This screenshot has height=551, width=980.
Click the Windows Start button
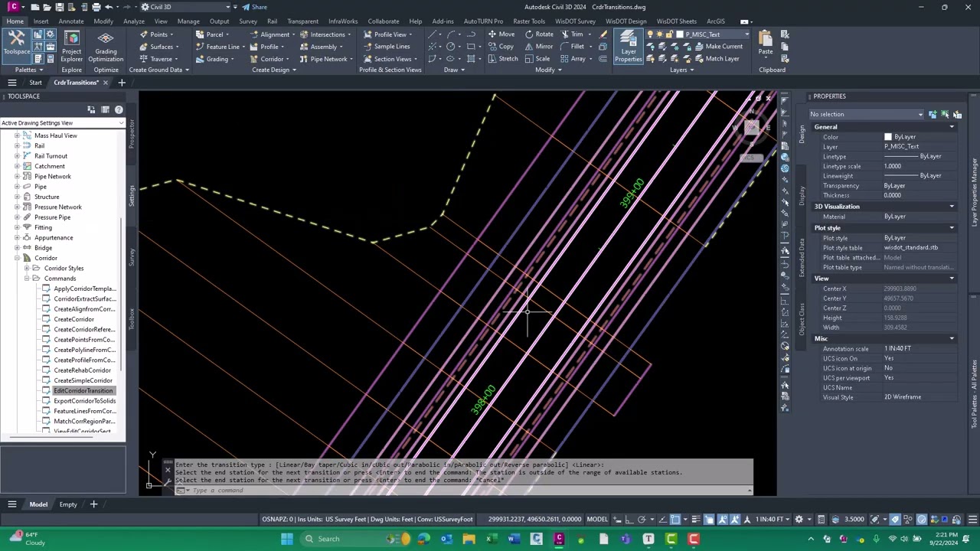(x=287, y=539)
